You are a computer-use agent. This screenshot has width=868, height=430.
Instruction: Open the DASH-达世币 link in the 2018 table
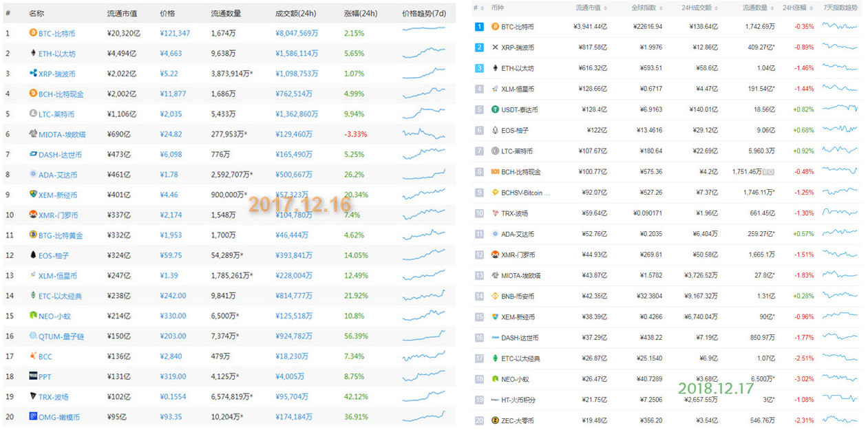click(x=520, y=338)
